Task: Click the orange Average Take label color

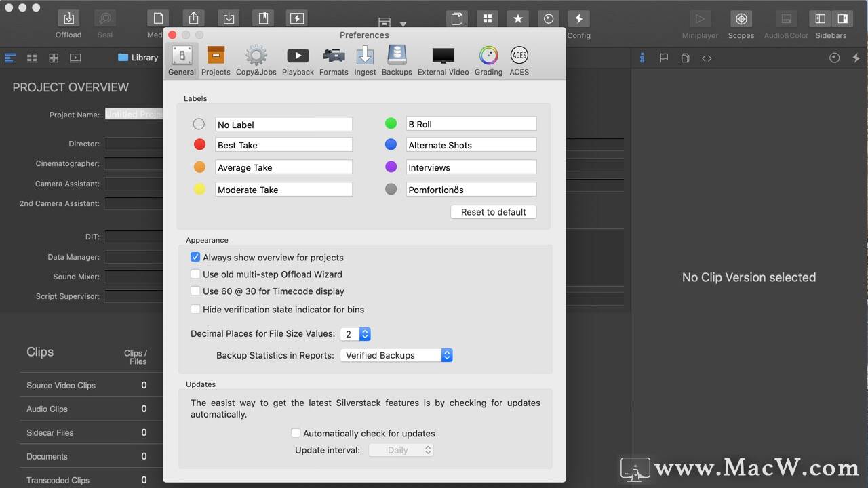Action: click(199, 167)
